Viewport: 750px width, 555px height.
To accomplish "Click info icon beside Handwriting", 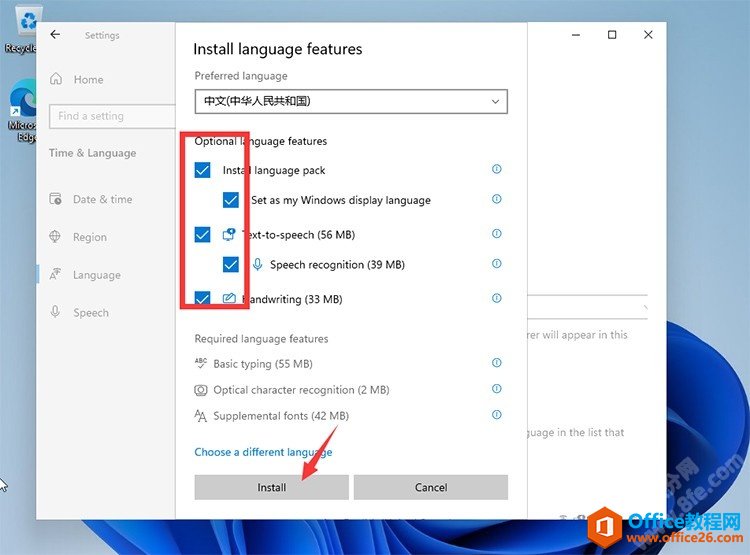I will 497,298.
